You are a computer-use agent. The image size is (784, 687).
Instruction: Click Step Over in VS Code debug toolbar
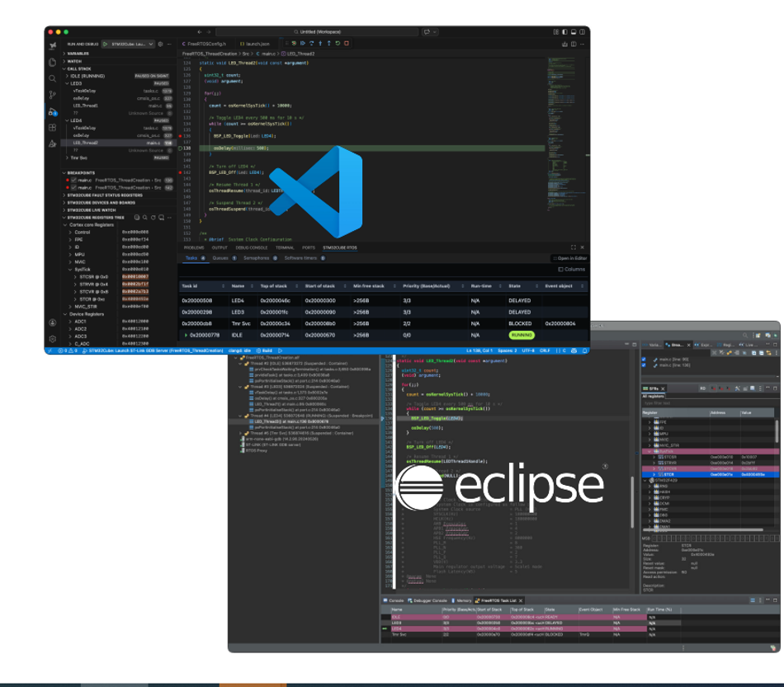311,44
